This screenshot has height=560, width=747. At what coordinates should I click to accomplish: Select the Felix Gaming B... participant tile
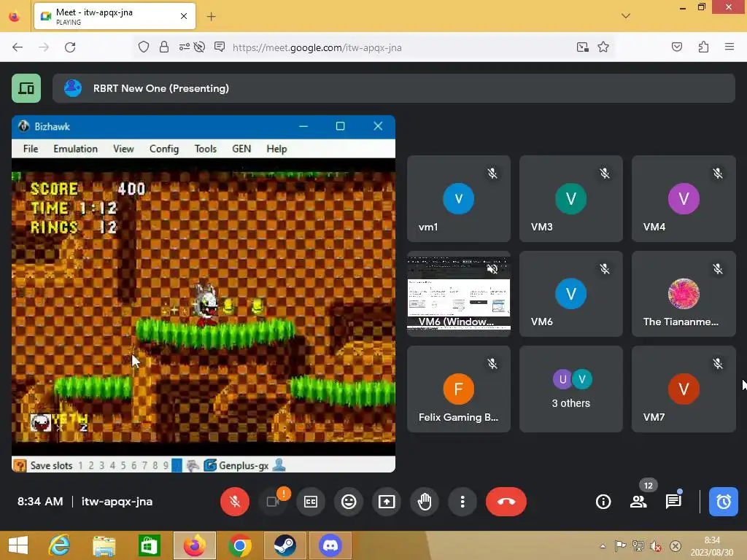(459, 389)
